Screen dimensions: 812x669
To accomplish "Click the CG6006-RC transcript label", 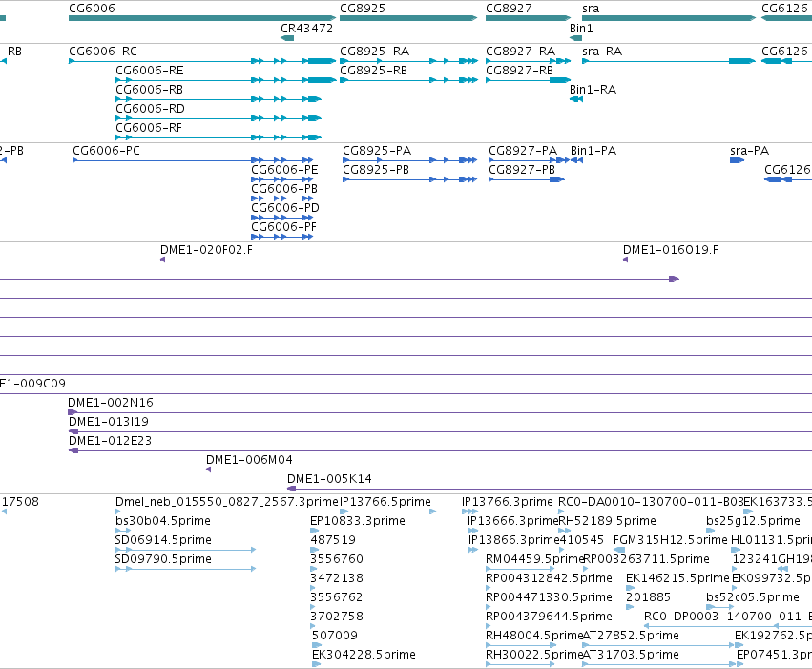I will click(103, 52).
